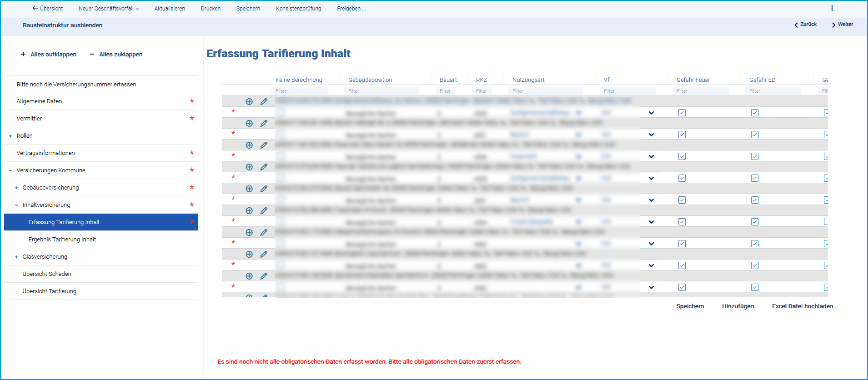
Task: Toggle Gefahr ED checkbox in the first data row
Action: click(x=754, y=113)
